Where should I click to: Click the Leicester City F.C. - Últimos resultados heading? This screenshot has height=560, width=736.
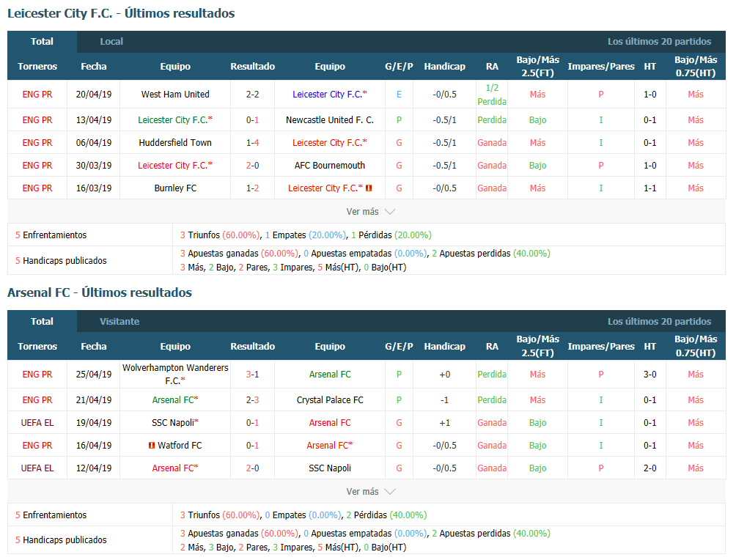[121, 13]
